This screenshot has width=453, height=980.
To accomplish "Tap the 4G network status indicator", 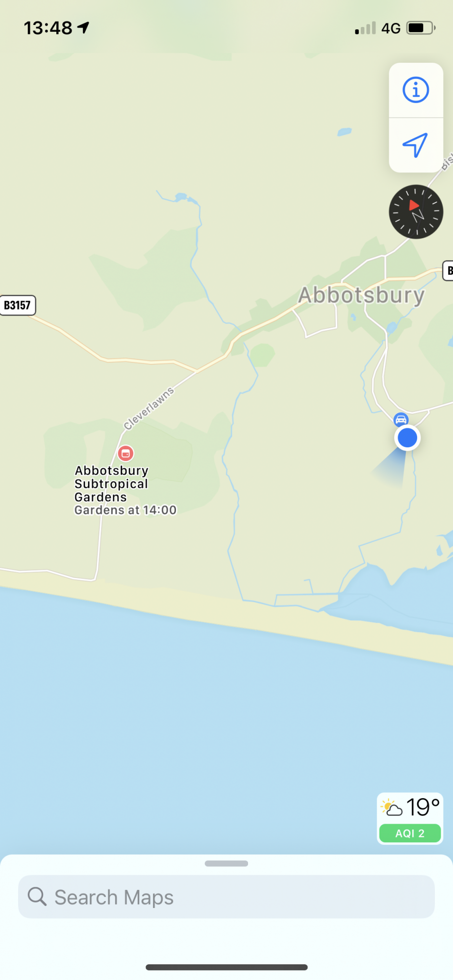I will 391,28.
